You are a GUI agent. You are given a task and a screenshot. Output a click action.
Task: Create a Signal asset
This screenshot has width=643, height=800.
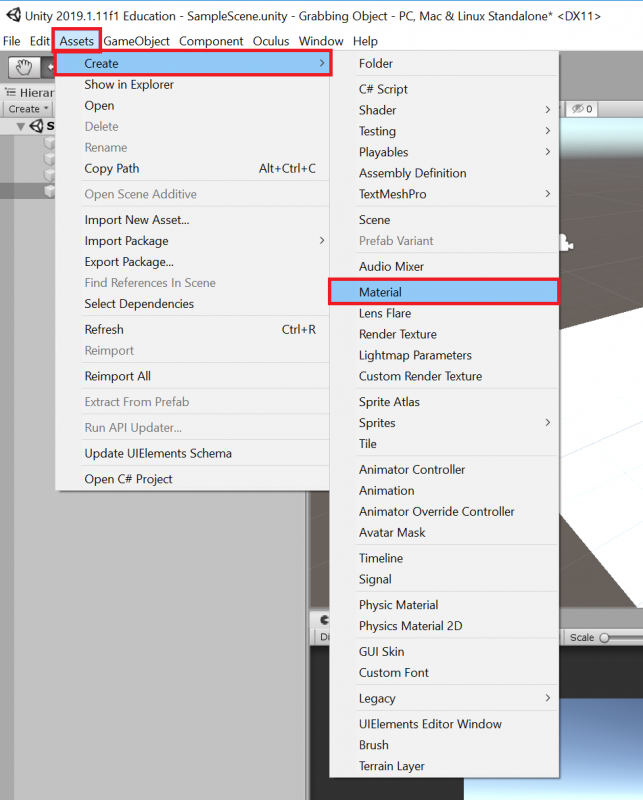[444, 579]
